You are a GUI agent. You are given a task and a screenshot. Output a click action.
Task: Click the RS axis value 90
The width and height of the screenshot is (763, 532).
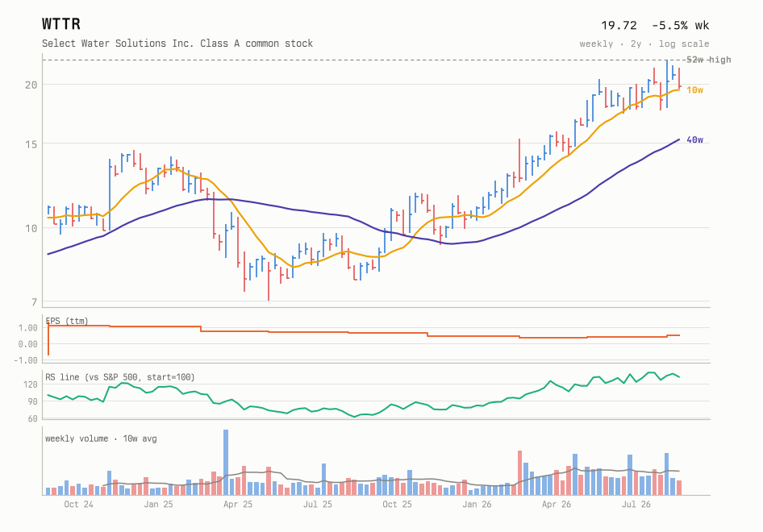pyautogui.click(x=32, y=401)
